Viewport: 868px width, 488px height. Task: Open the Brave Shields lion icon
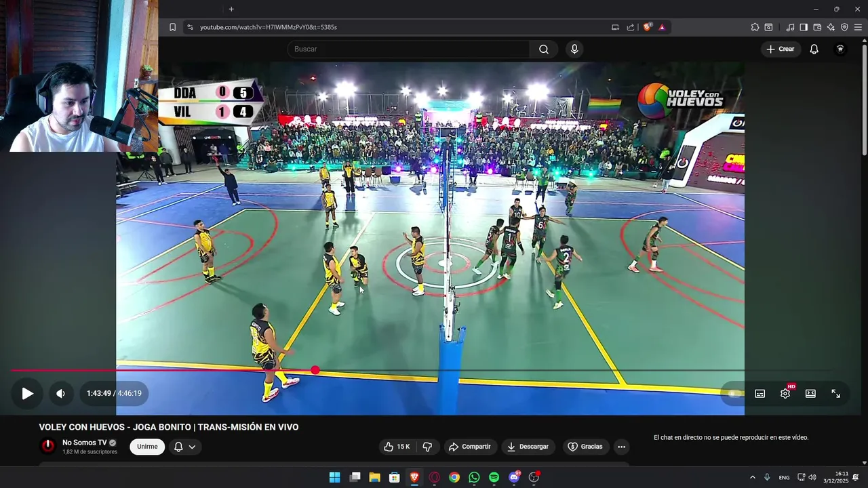click(647, 27)
